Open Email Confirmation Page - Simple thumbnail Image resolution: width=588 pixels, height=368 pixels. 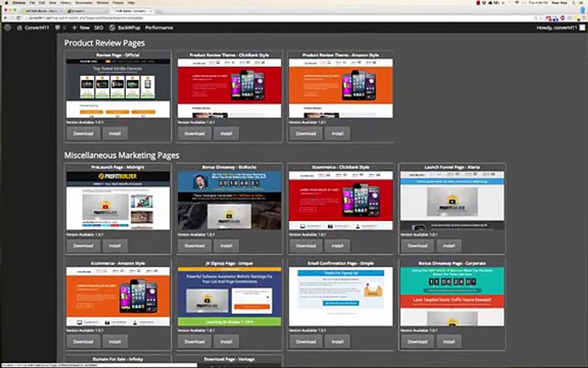341,296
